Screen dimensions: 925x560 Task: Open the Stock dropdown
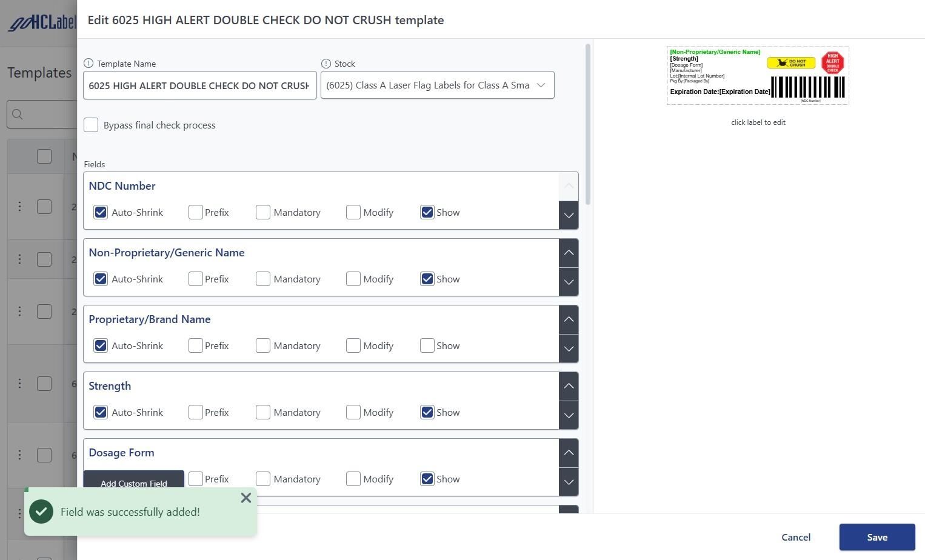click(x=437, y=85)
